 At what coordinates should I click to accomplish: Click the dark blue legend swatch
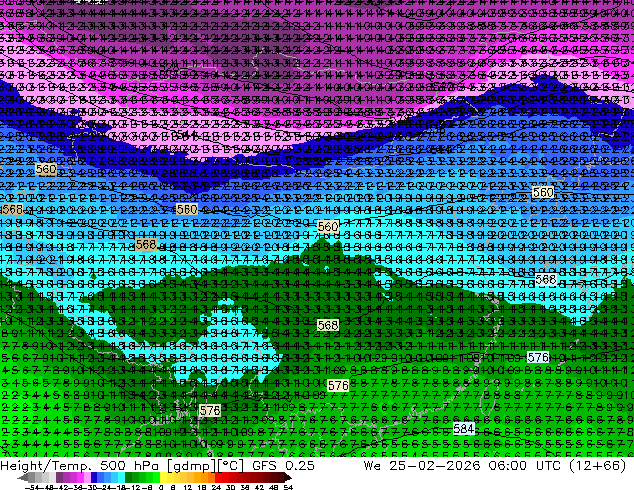click(x=94, y=477)
